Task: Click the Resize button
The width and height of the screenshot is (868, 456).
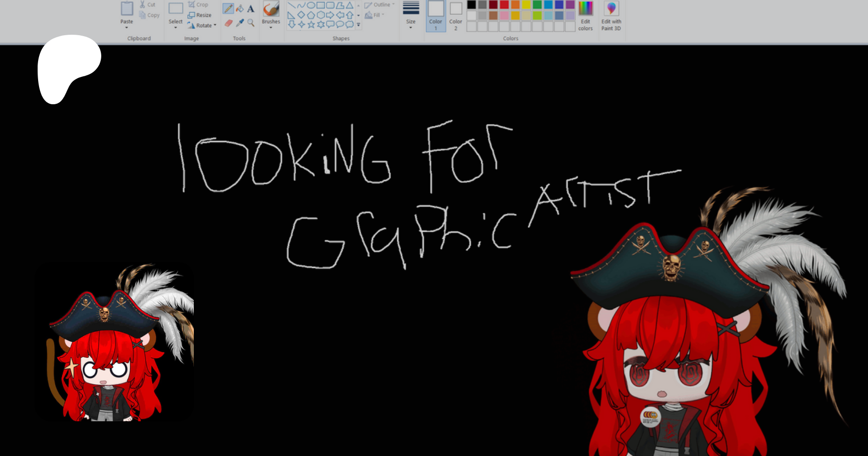Action: tap(200, 15)
